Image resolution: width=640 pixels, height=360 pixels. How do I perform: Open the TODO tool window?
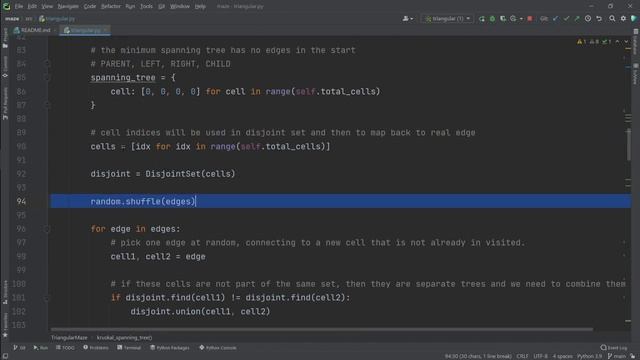click(x=65, y=348)
